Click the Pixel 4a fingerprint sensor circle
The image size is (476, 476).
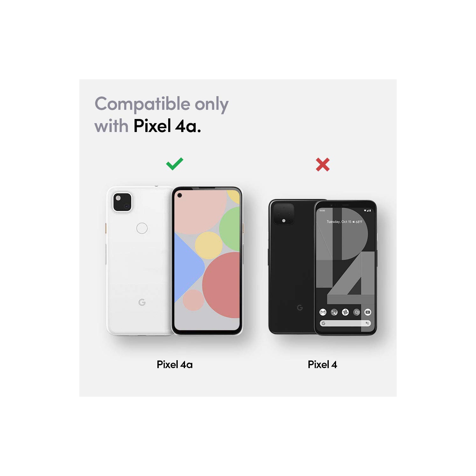click(x=142, y=228)
